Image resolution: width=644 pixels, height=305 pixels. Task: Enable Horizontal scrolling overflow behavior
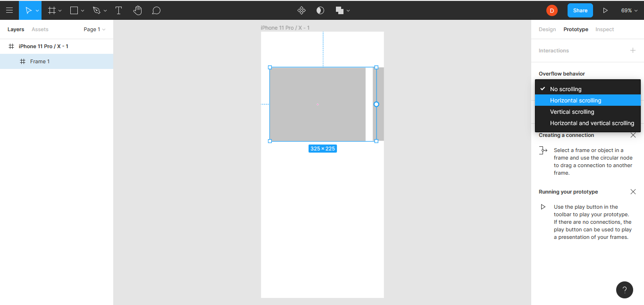576,100
